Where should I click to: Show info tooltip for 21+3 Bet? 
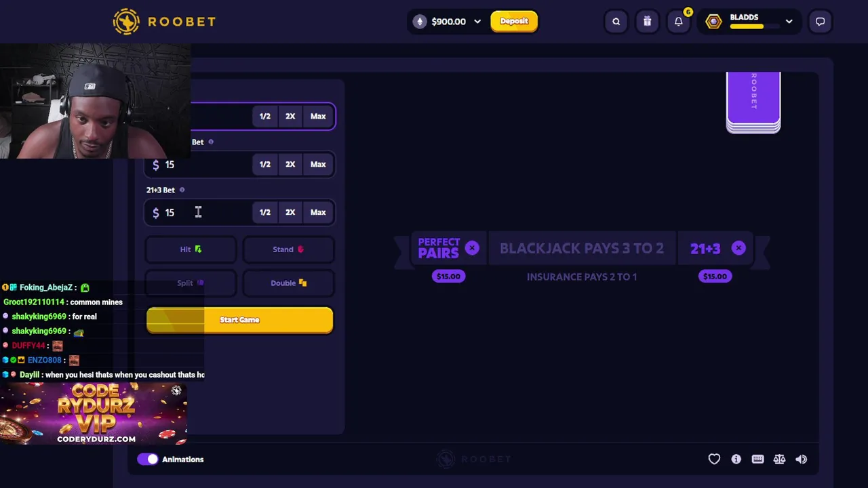[x=182, y=190]
